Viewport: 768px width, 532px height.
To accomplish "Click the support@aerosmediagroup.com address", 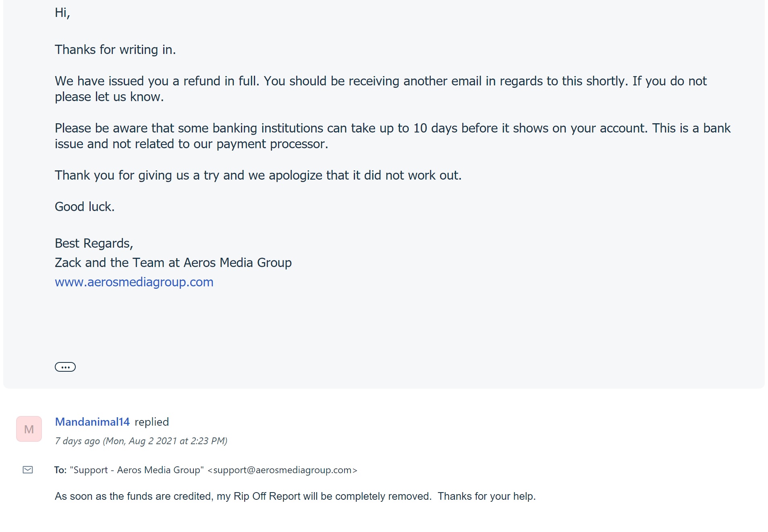I will point(282,470).
